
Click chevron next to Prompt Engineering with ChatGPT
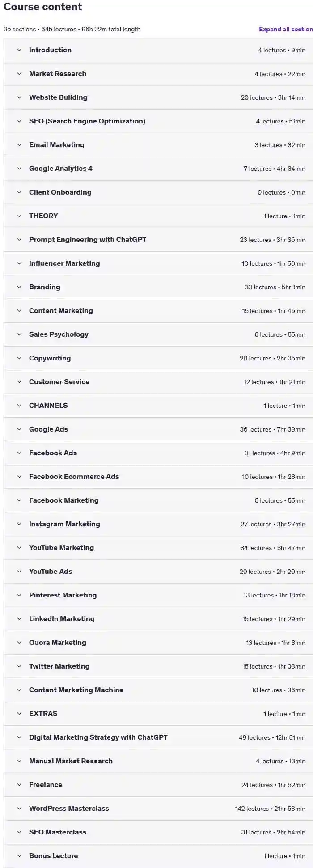[x=19, y=240]
